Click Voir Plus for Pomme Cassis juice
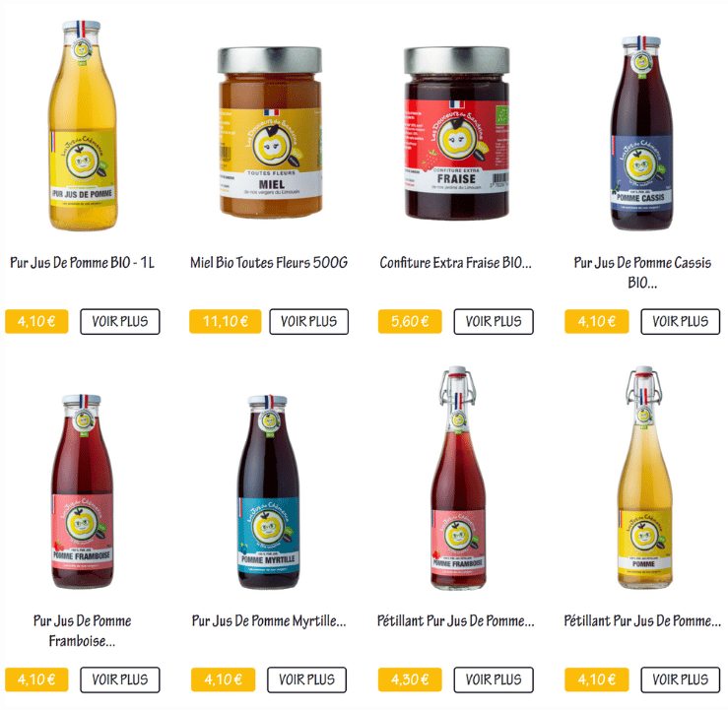This screenshot has width=728, height=710. (680, 322)
